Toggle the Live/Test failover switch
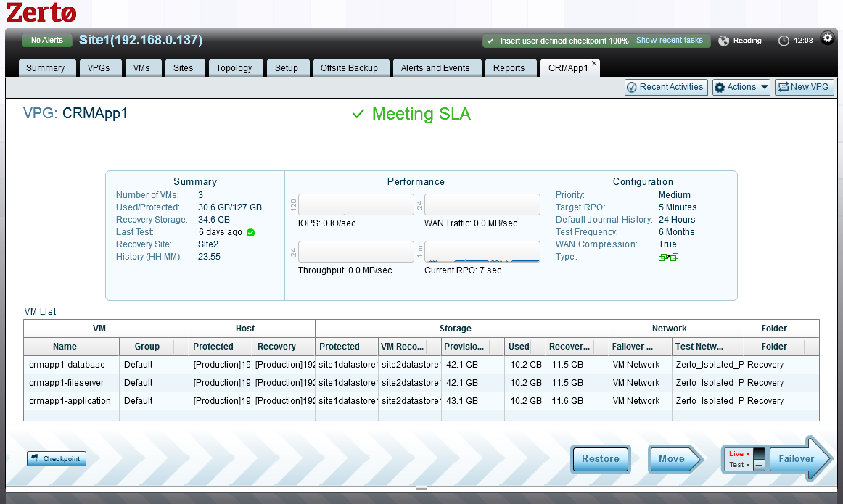Viewport: 843px width, 504px height. pyautogui.click(x=759, y=458)
